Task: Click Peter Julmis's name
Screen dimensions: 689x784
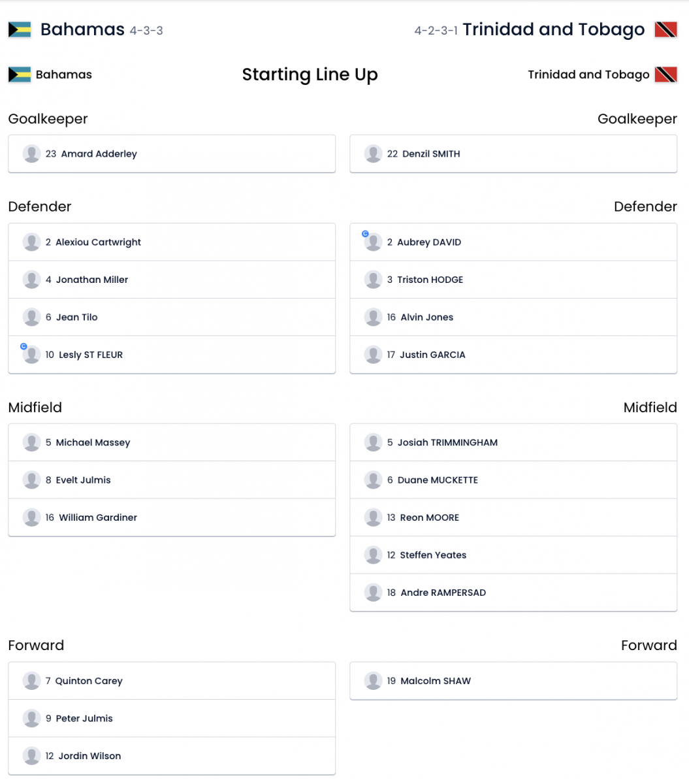Action: (x=84, y=719)
